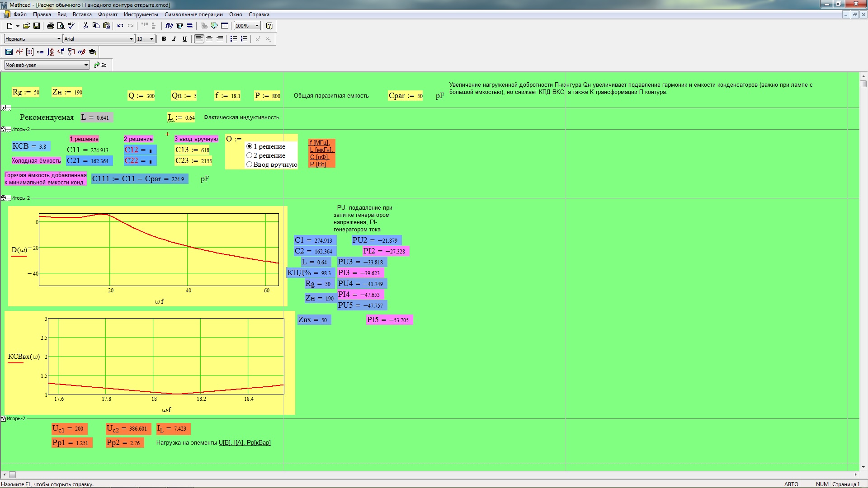Calculate the worksheet with the equals icon
The height and width of the screenshot is (488, 868).
(190, 26)
